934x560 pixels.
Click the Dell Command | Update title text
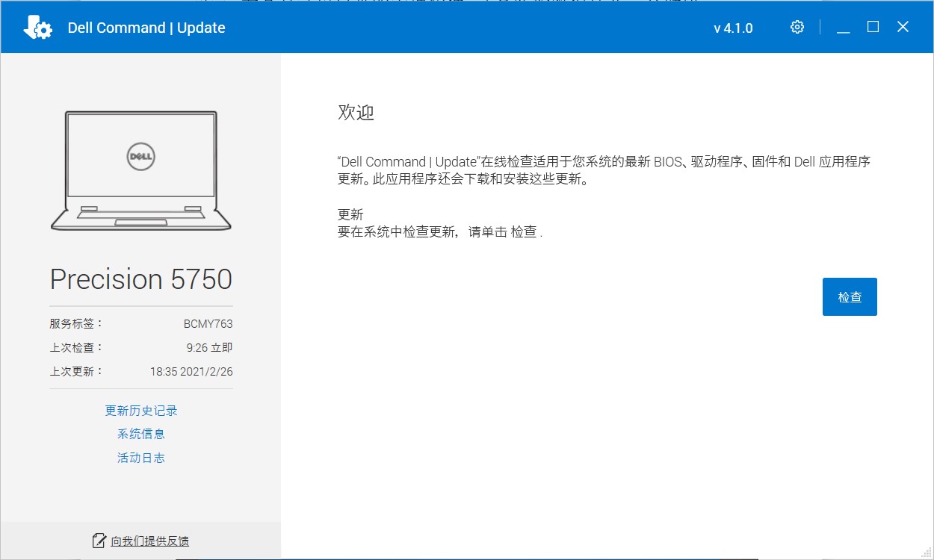pos(146,28)
